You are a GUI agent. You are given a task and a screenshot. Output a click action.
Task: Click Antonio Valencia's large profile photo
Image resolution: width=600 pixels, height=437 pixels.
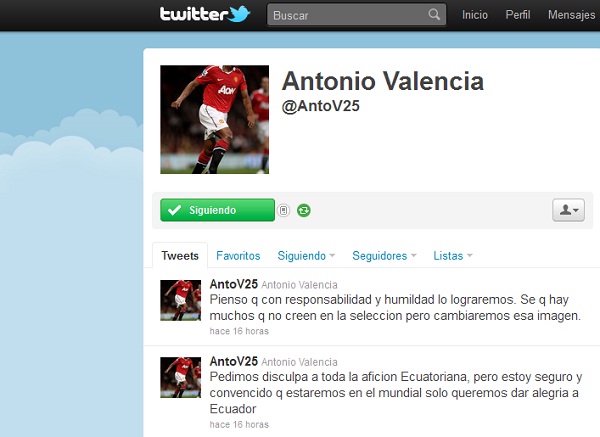click(x=214, y=119)
